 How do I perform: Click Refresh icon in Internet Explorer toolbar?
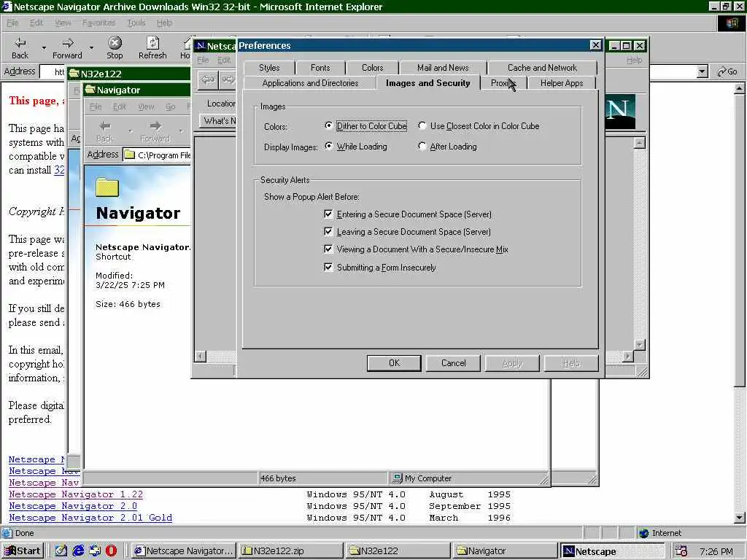pos(152,43)
